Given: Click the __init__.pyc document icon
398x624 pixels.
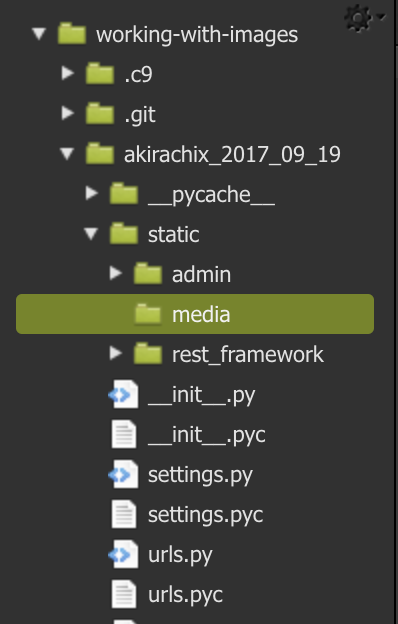Looking at the screenshot, I should [124, 434].
